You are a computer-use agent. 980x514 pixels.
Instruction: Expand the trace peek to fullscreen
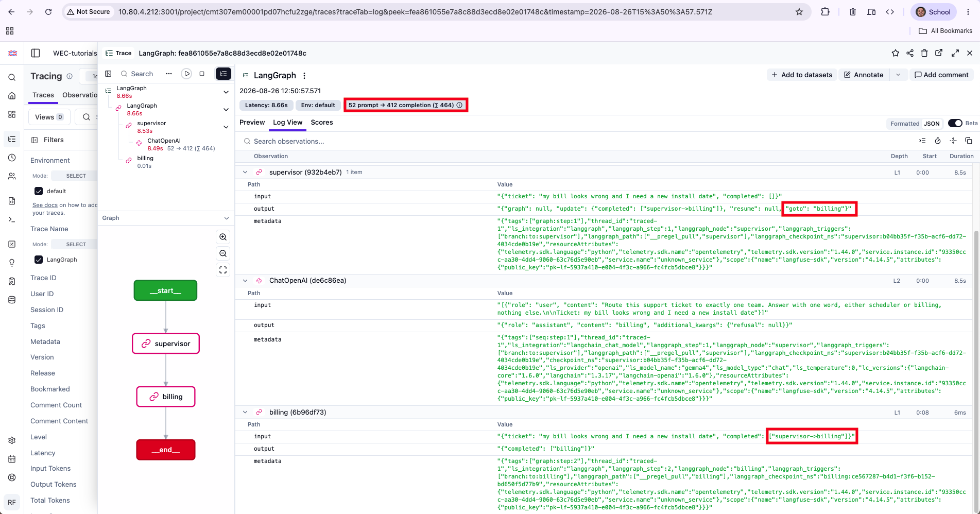point(955,53)
